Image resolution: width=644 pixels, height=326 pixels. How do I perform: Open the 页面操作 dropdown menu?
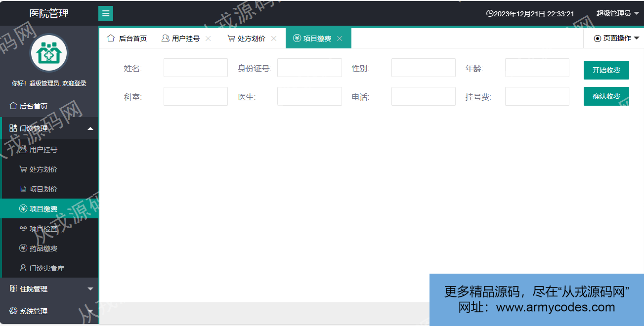[616, 38]
